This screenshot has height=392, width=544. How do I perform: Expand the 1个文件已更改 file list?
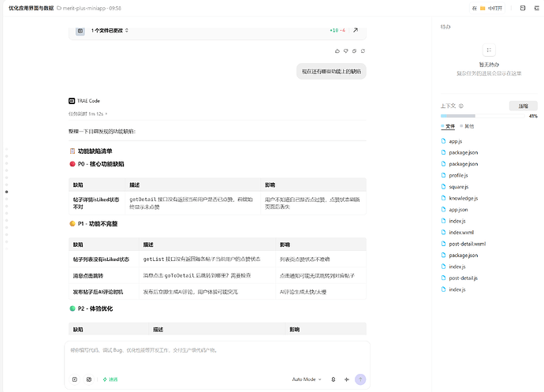point(110,31)
